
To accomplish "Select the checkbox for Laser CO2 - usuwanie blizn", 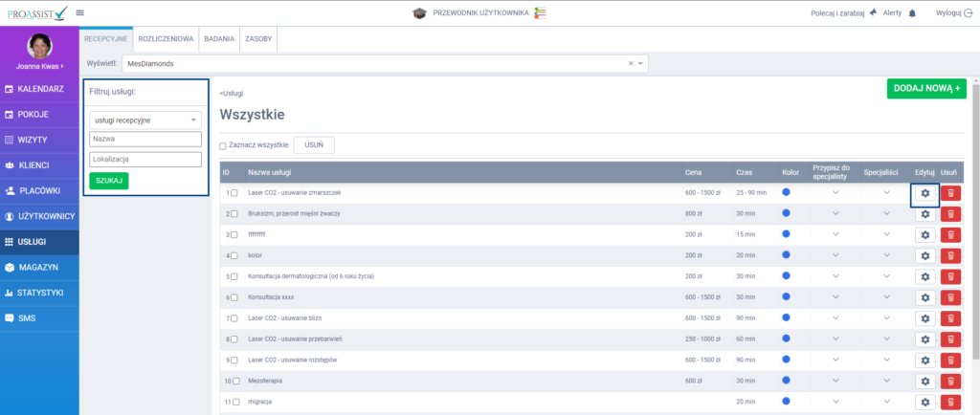I will click(x=234, y=318).
